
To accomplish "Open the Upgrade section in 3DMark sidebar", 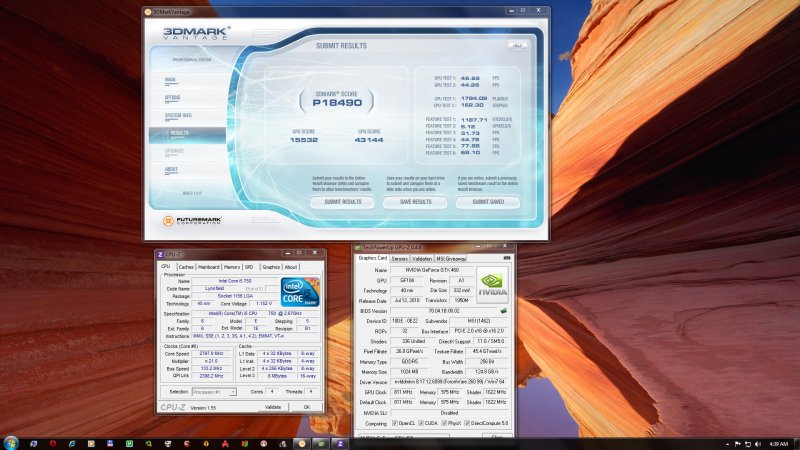I will point(174,151).
